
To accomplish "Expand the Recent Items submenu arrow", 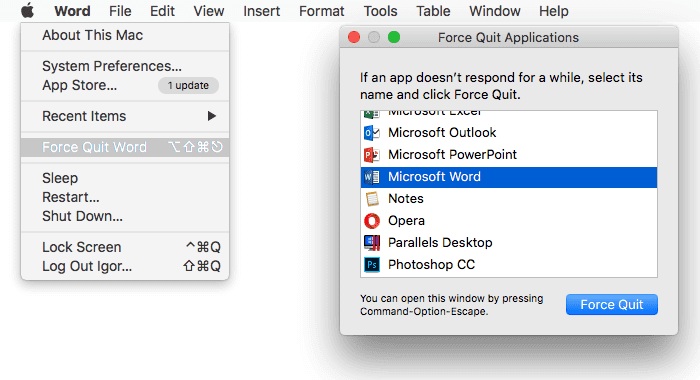I will click(x=212, y=116).
